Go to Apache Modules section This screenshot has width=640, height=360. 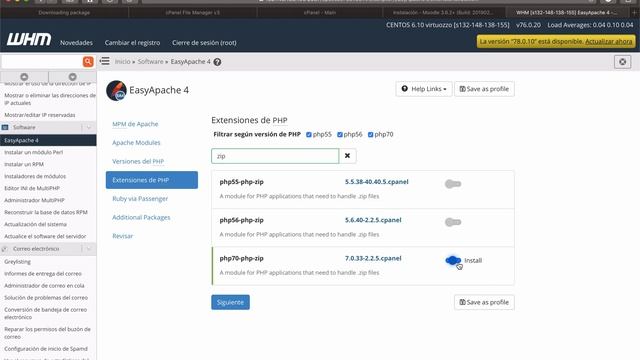click(136, 142)
